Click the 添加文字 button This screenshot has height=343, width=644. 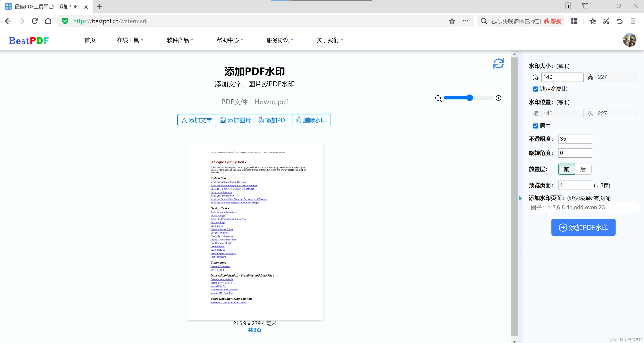coord(197,120)
